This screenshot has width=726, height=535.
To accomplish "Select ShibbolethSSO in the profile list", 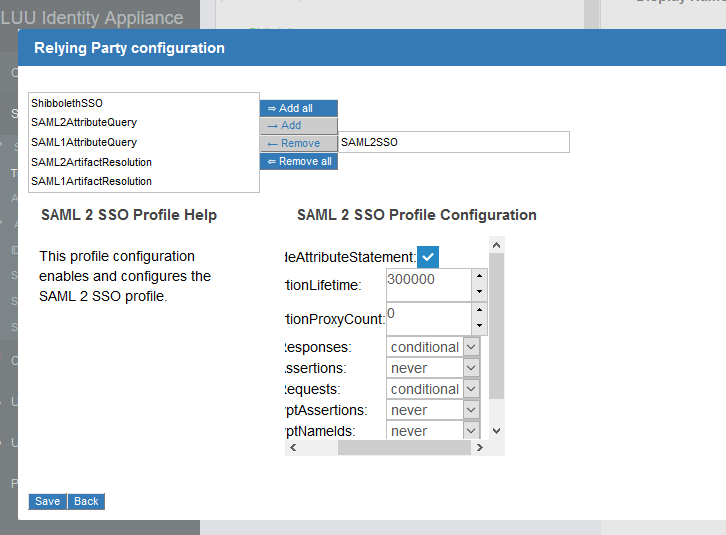I will coord(67,103).
